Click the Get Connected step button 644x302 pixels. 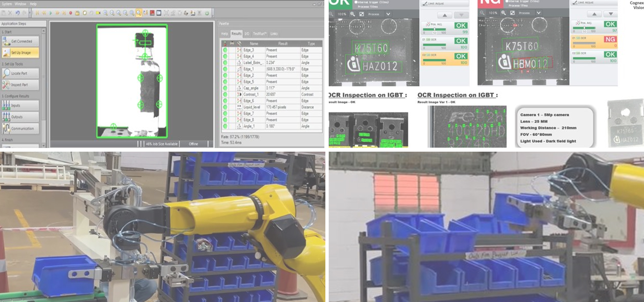(x=20, y=41)
